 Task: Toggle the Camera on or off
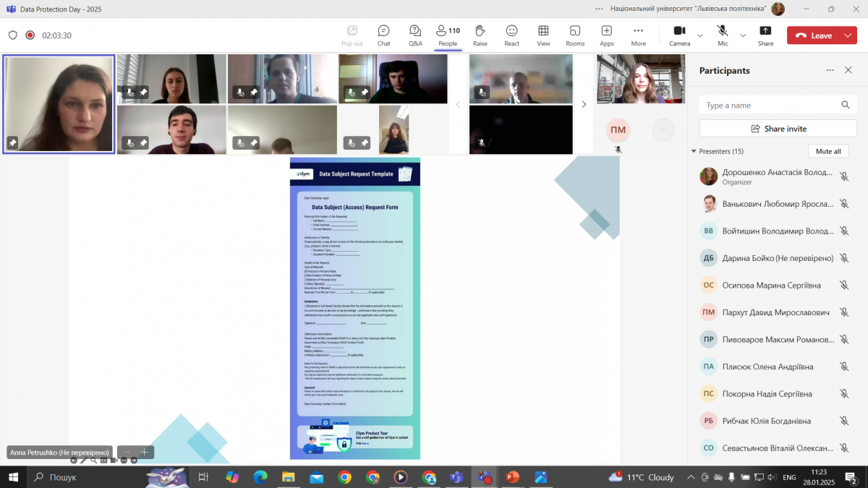[x=679, y=35]
